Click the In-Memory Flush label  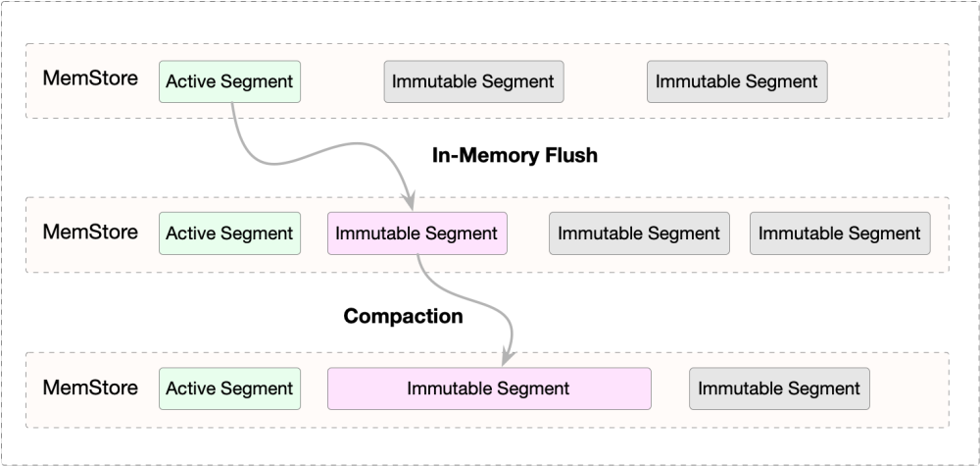tap(514, 155)
